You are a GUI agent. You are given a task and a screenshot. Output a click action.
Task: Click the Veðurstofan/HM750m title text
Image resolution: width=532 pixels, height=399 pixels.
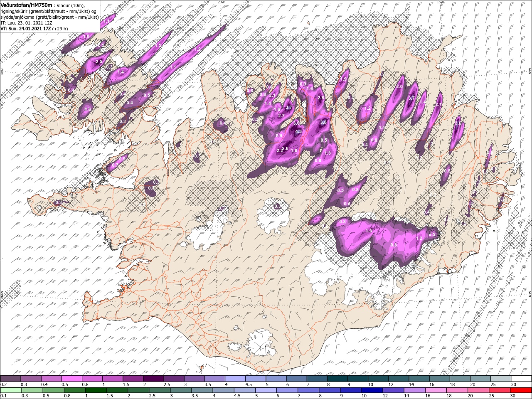26,5
